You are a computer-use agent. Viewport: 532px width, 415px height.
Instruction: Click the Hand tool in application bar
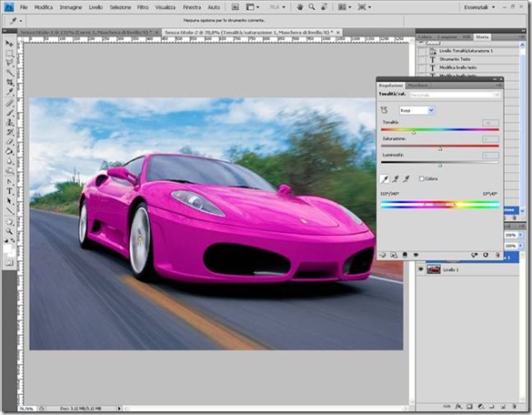[299, 7]
